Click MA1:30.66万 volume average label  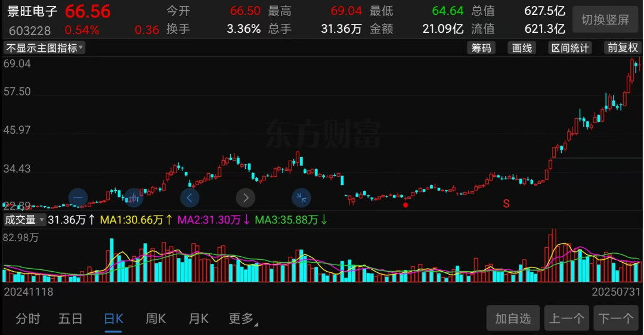coord(137,220)
